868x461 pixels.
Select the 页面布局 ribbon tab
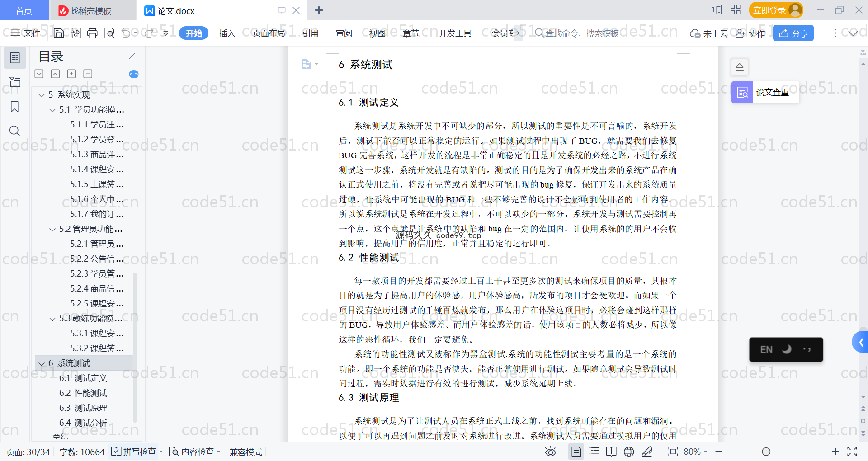pos(269,33)
